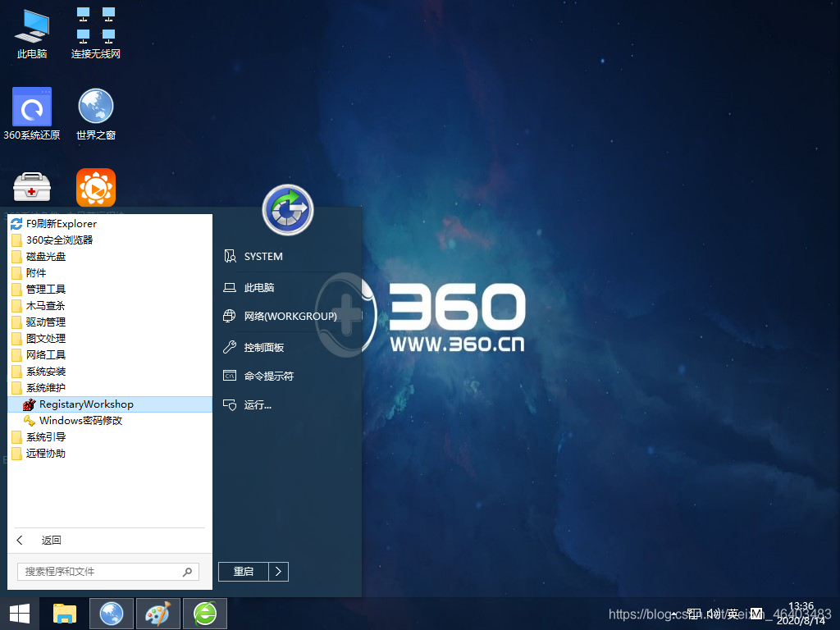Click the volume icon in the system tray
Viewport: 840px width, 630px height.
712,614
